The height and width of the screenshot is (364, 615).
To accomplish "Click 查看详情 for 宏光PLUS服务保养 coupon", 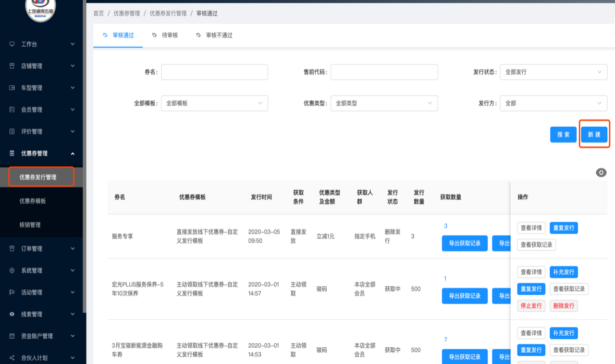I will click(531, 272).
